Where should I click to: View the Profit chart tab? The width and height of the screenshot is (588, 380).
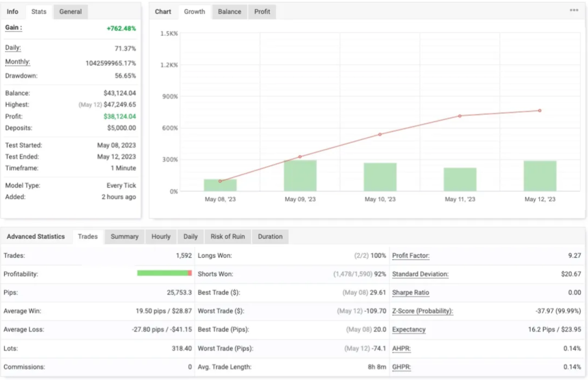coord(262,11)
